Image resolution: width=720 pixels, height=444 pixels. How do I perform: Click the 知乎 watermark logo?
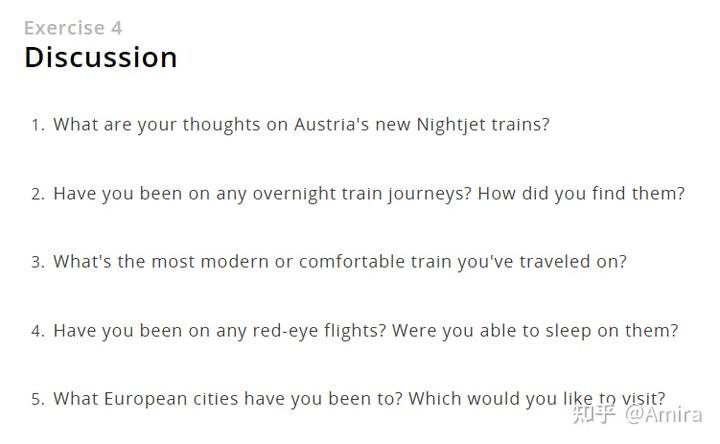click(x=593, y=414)
